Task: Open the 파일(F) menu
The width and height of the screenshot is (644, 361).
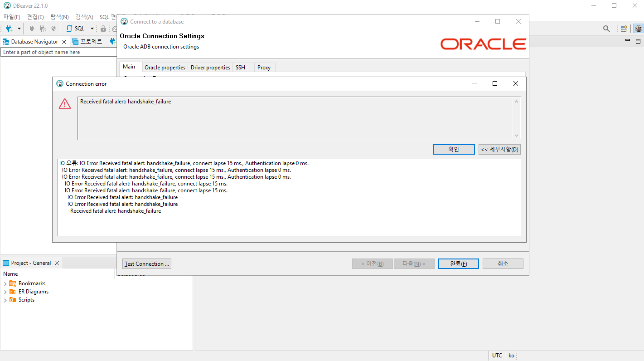Action: 12,17
